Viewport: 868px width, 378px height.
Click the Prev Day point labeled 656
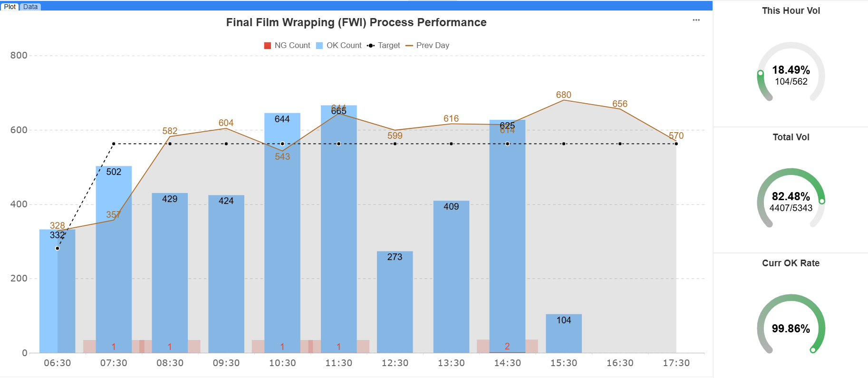point(620,109)
